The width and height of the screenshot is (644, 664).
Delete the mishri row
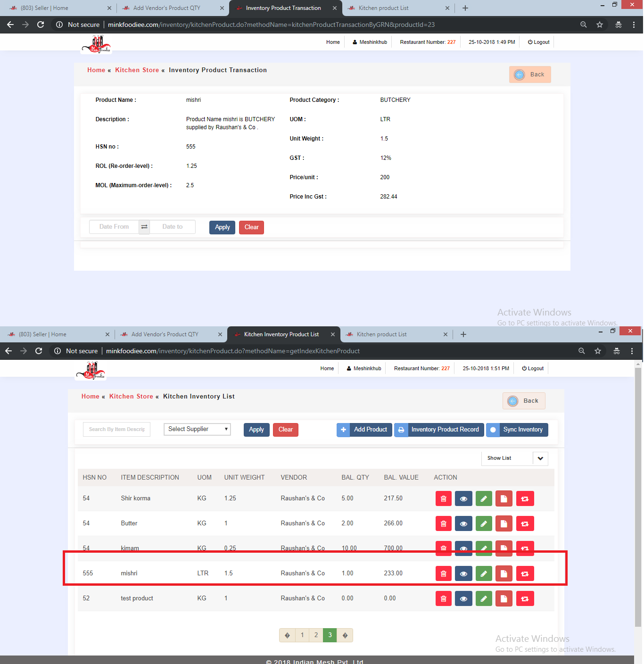(444, 573)
